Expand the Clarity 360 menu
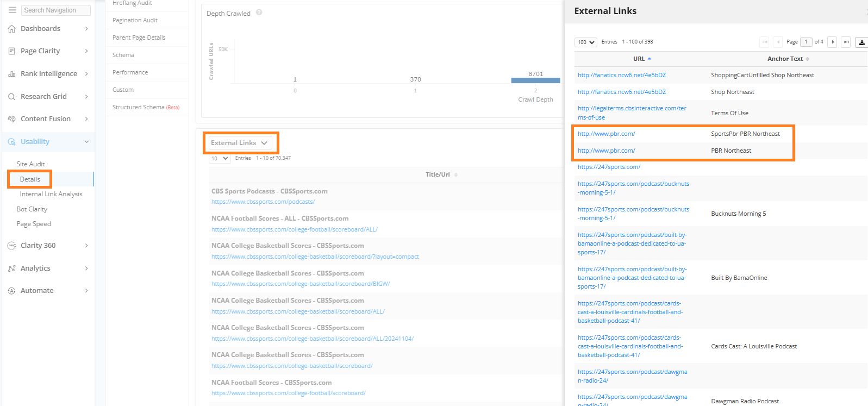Screen dimensions: 868x406 coord(86,246)
